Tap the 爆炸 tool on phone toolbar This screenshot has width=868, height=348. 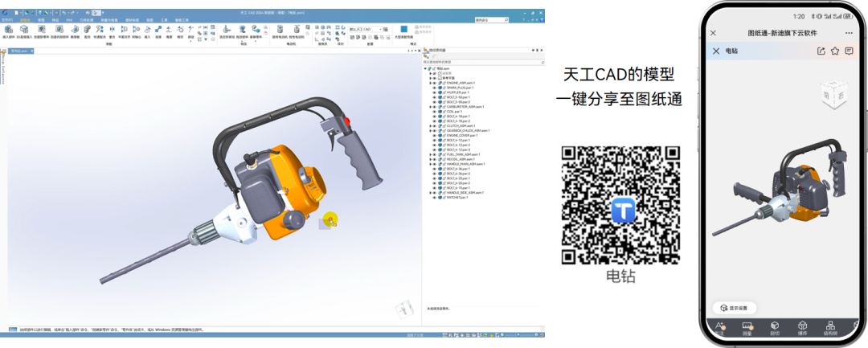(802, 329)
